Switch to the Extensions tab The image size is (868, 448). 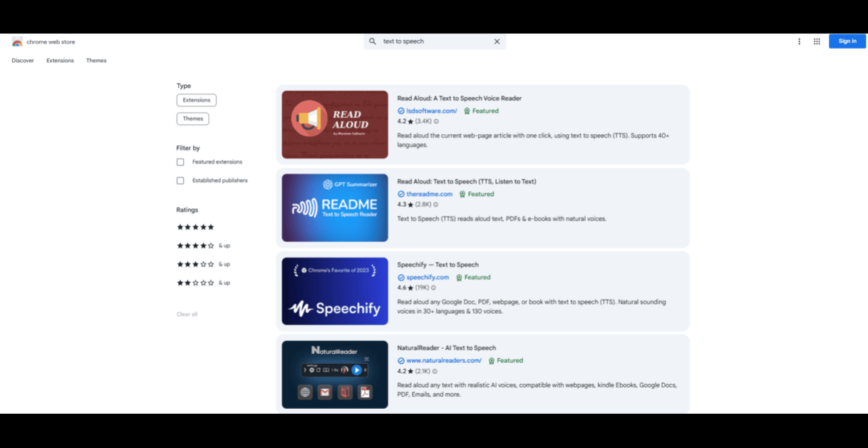click(x=60, y=61)
